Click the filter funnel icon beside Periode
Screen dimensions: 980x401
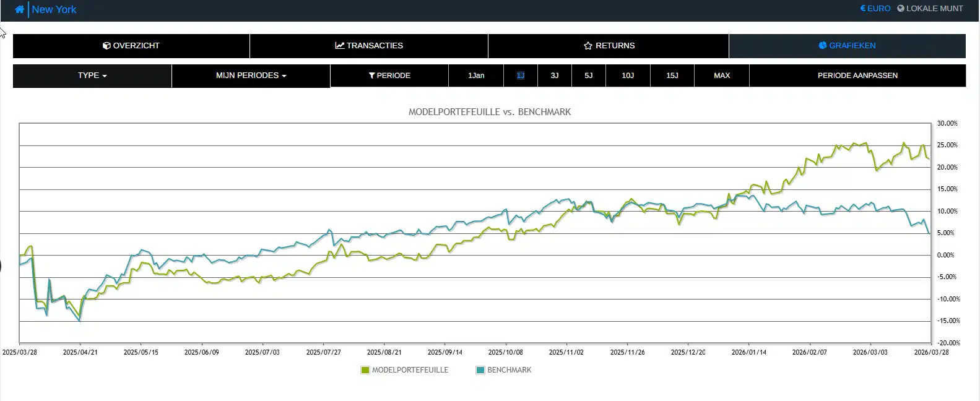(x=371, y=75)
